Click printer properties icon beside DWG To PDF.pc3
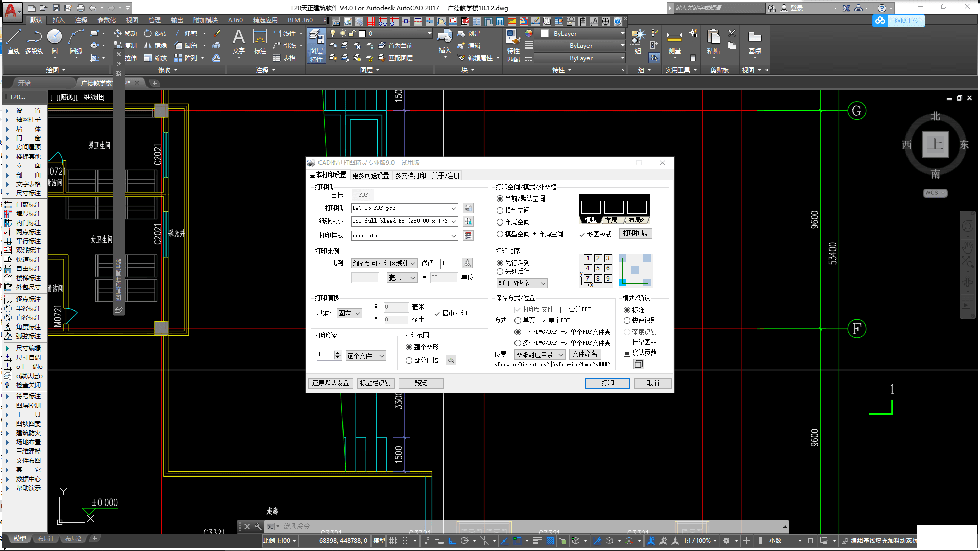 [468, 208]
